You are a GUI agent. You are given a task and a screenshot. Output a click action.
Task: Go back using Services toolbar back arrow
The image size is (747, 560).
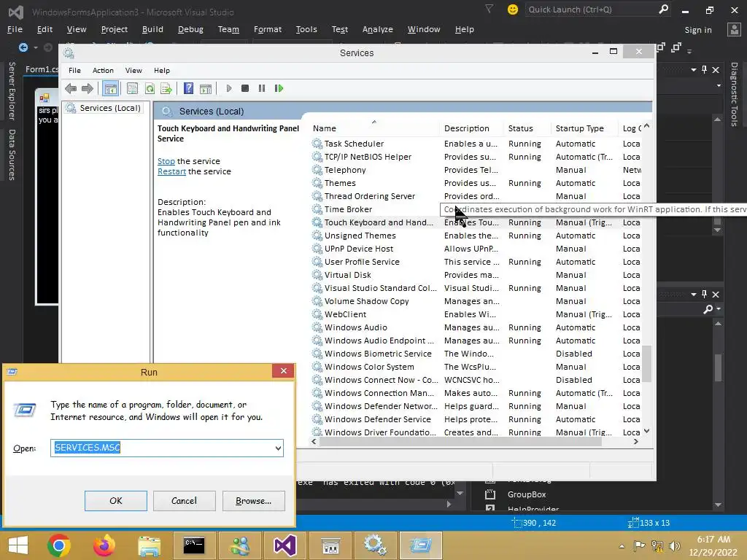71,88
